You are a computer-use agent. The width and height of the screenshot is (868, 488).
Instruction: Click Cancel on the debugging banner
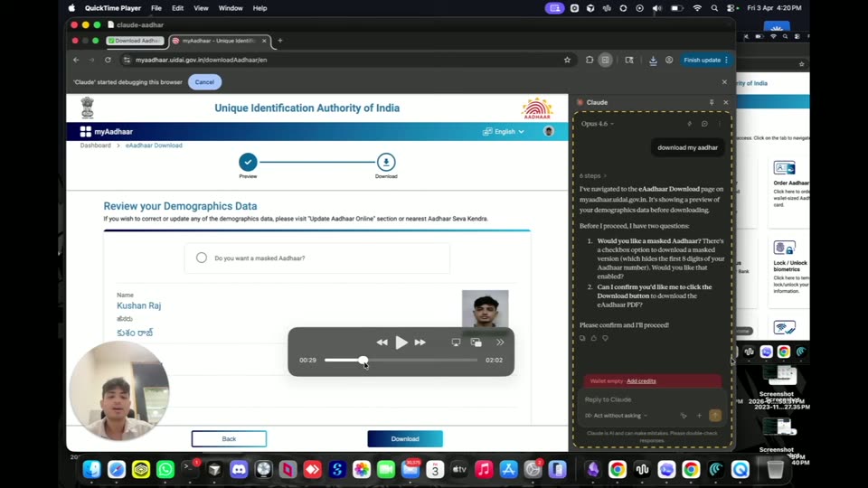point(204,82)
